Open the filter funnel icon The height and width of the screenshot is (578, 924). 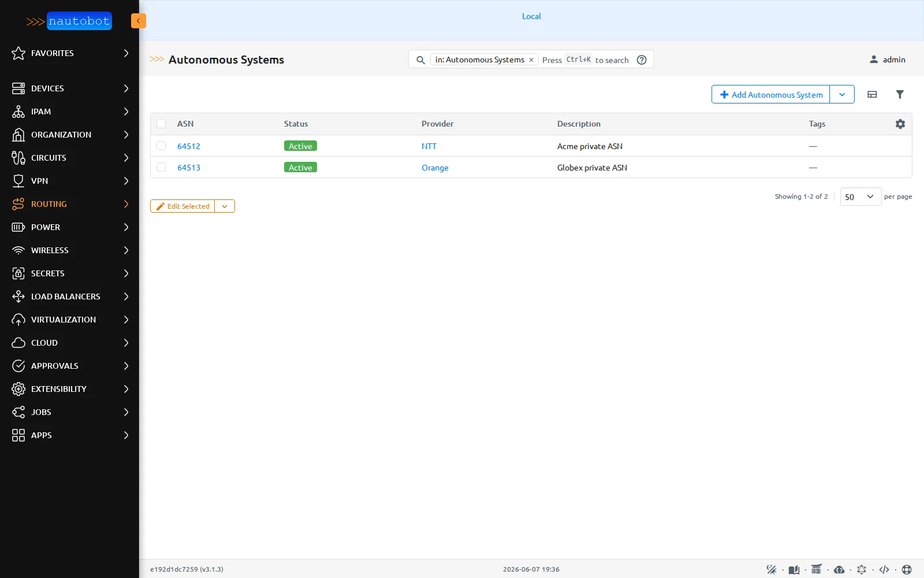(x=900, y=94)
